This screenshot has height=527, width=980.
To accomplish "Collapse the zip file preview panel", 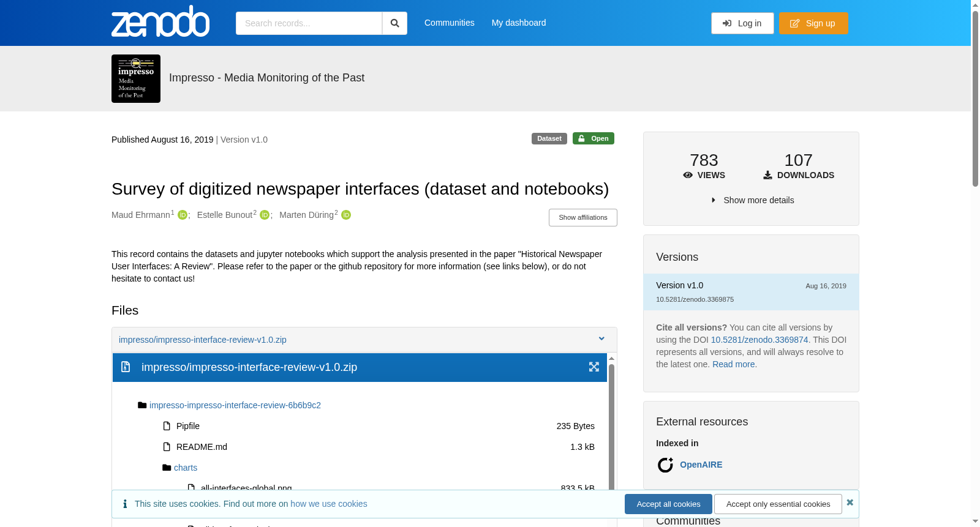I will 601,339.
